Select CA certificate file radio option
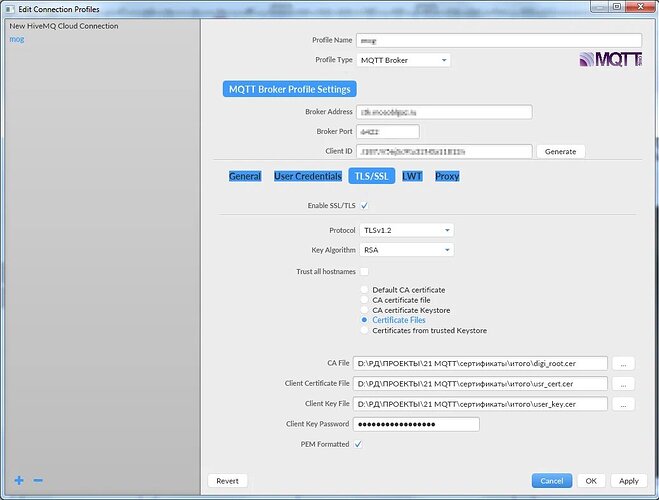659x500 pixels. click(365, 300)
